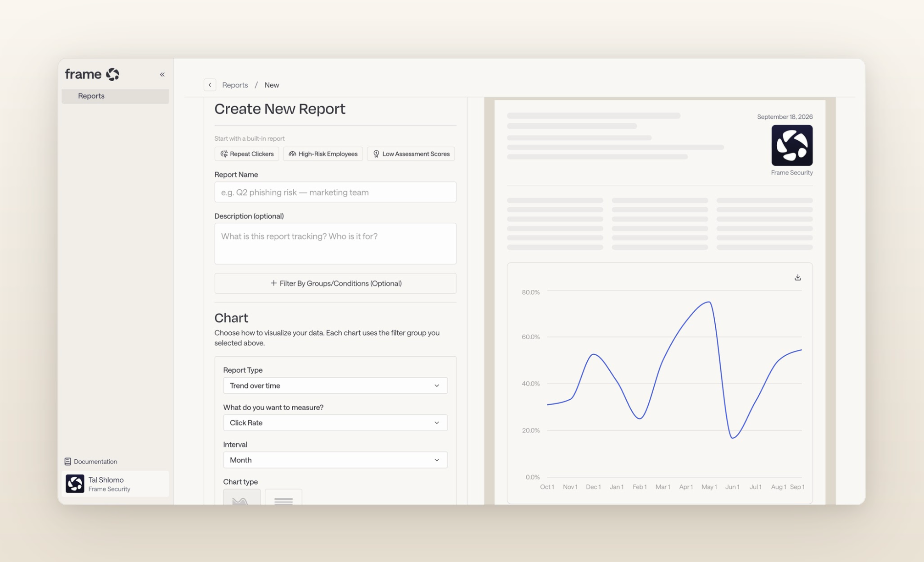The width and height of the screenshot is (924, 562).
Task: Click the Frame Security logo in the report preview
Action: point(792,145)
